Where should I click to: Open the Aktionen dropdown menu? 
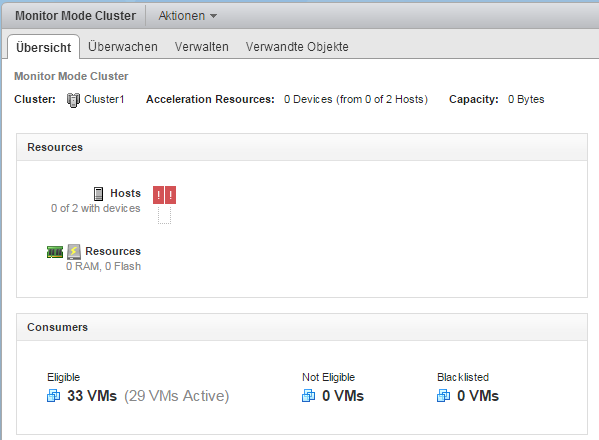188,16
